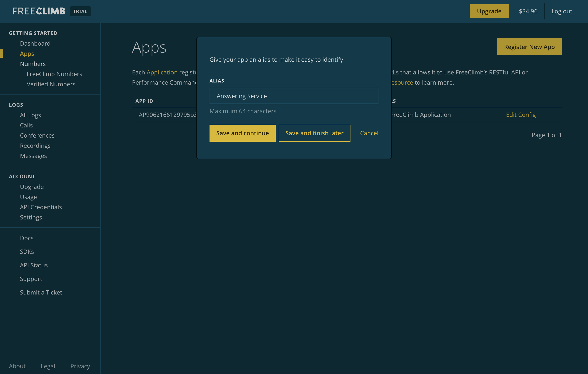
Task: Click the $34.96 balance
Action: coord(528,11)
